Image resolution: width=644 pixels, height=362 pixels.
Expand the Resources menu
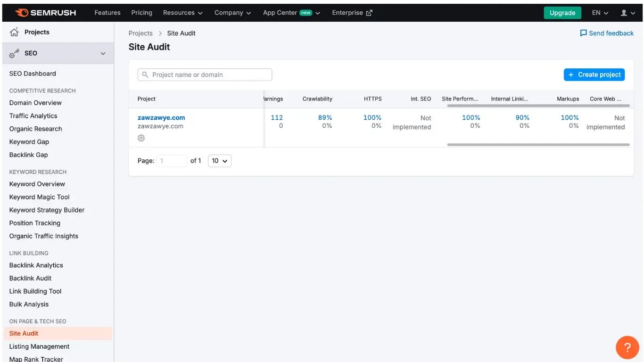(x=183, y=13)
